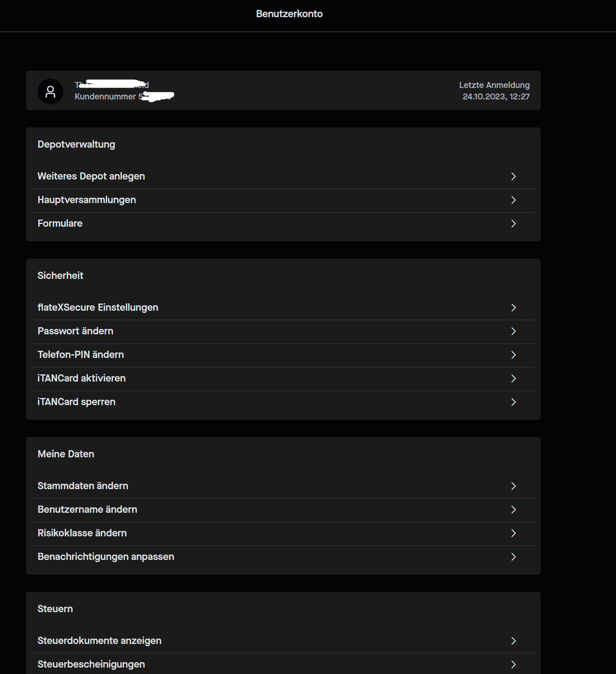Image resolution: width=616 pixels, height=674 pixels.
Task: Click arrow next to iTANCard aktivieren
Action: click(513, 378)
